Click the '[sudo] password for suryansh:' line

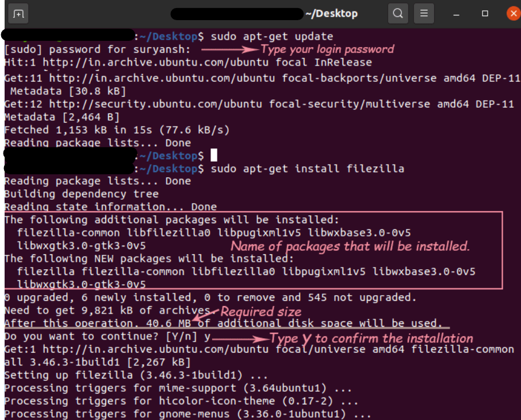tap(97, 49)
